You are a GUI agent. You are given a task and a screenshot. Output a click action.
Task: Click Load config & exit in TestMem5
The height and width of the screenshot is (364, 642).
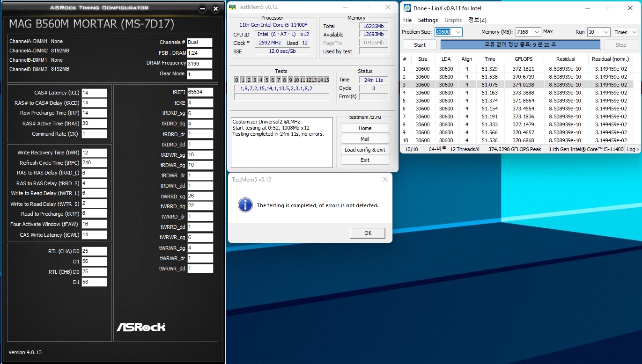click(365, 150)
